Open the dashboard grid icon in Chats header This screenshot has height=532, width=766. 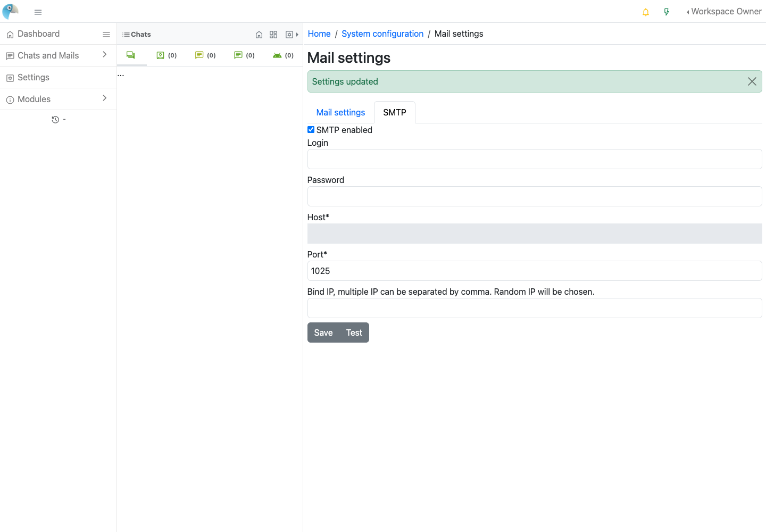point(273,35)
